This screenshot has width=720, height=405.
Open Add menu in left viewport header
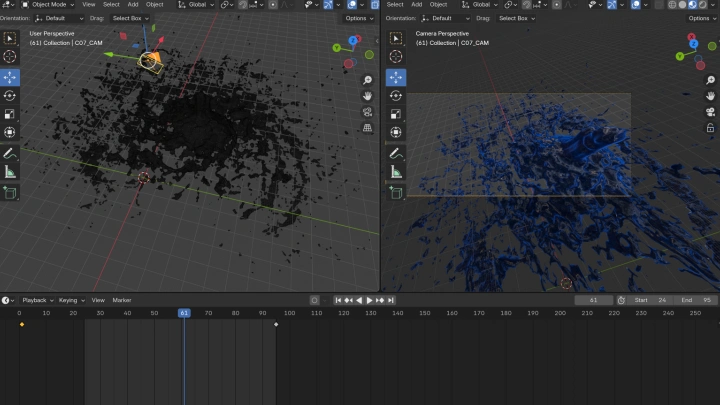133,5
